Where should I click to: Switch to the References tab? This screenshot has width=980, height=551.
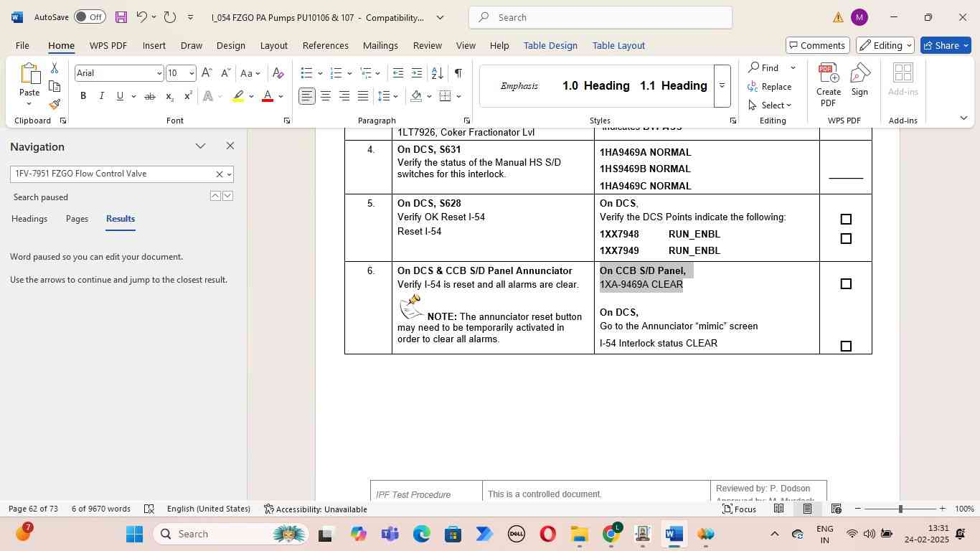[325, 45]
